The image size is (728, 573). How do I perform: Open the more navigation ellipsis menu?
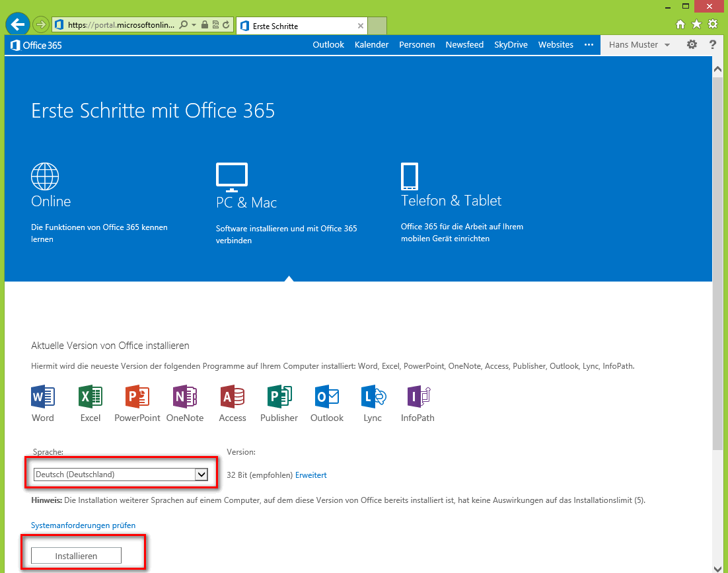(589, 44)
